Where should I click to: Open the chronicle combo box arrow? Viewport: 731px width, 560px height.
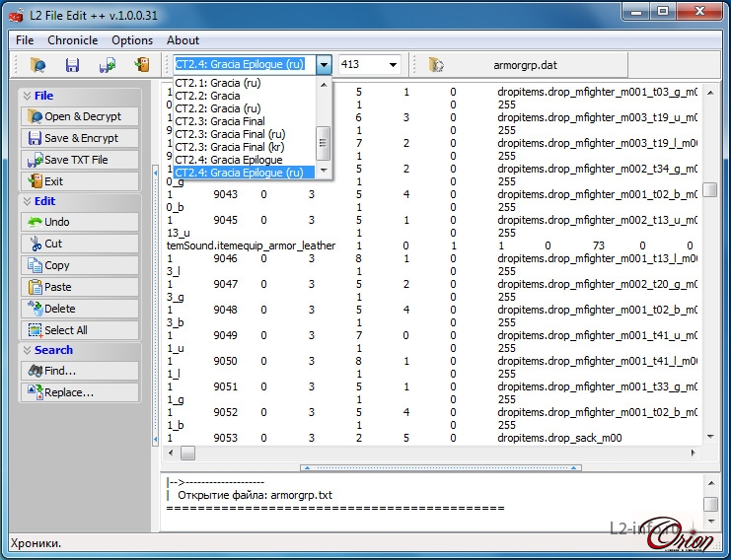click(x=324, y=64)
